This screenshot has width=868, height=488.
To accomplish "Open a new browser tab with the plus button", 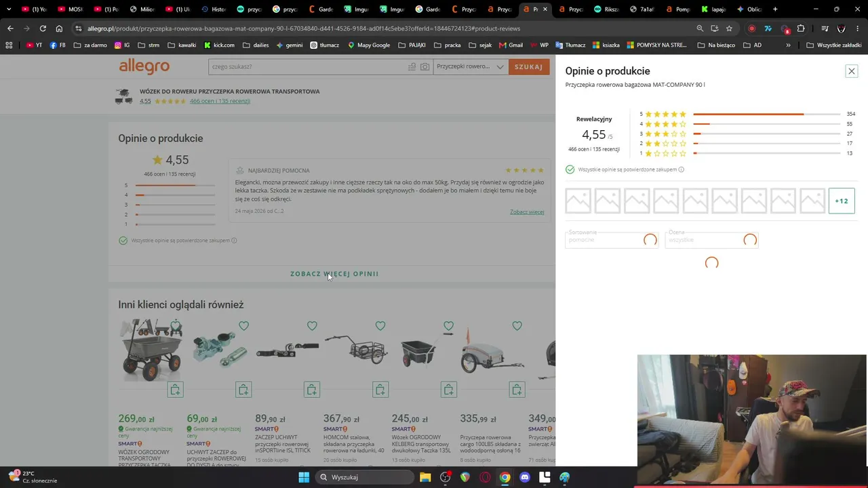I will (x=775, y=9).
